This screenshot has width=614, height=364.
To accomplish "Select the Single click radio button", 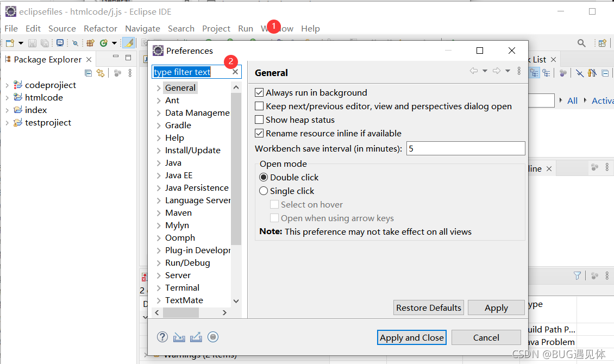I will 264,191.
